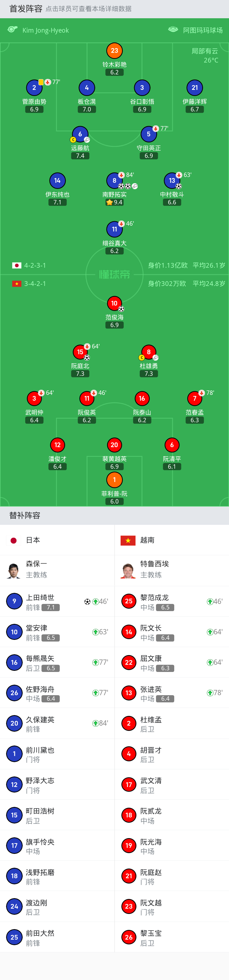This screenshot has height=980, width=229.
Task: Click the stadium icon beside 阿图玛球场
Action: pyautogui.click(x=173, y=29)
